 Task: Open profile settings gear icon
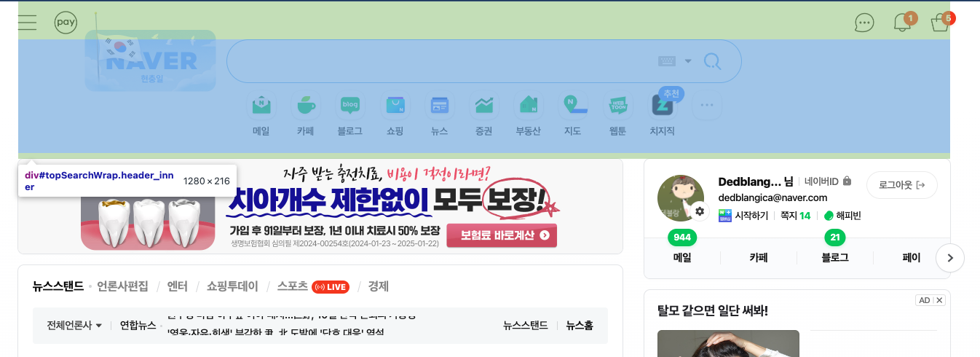coord(700,211)
